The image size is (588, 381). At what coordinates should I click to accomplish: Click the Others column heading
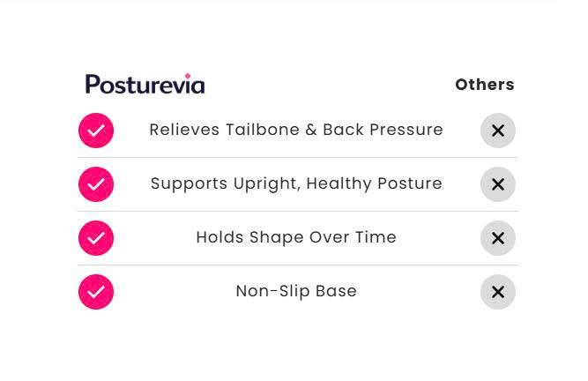(484, 85)
